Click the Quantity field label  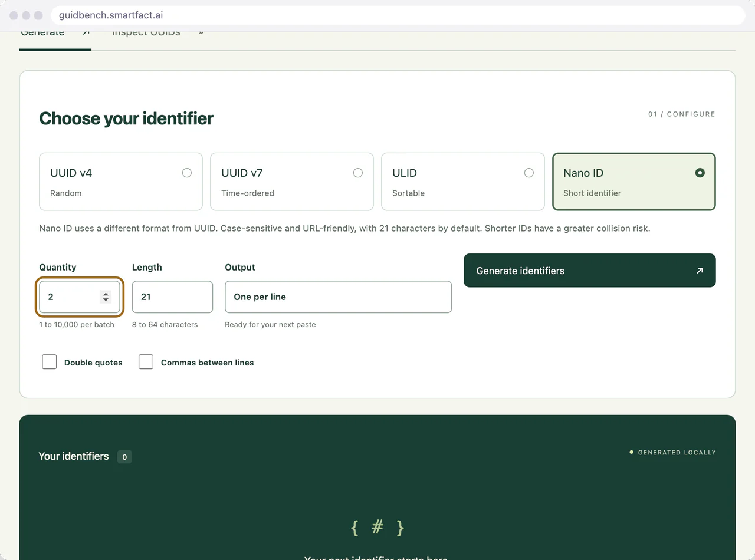point(58,268)
